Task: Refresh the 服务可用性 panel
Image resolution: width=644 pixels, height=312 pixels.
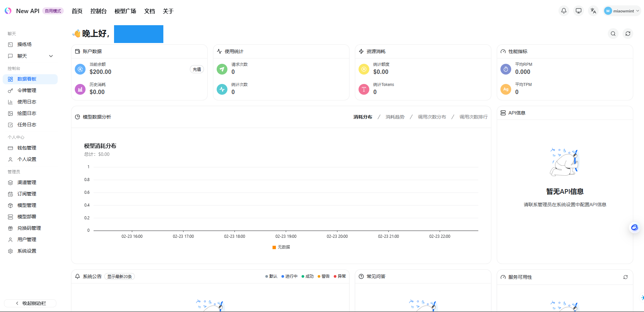Action: [x=626, y=277]
